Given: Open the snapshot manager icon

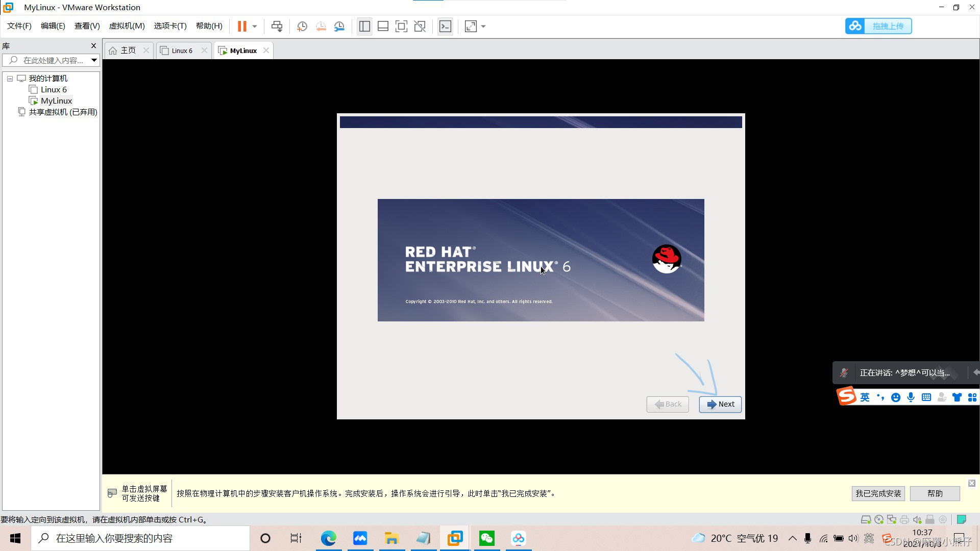Looking at the screenshot, I should click(339, 26).
